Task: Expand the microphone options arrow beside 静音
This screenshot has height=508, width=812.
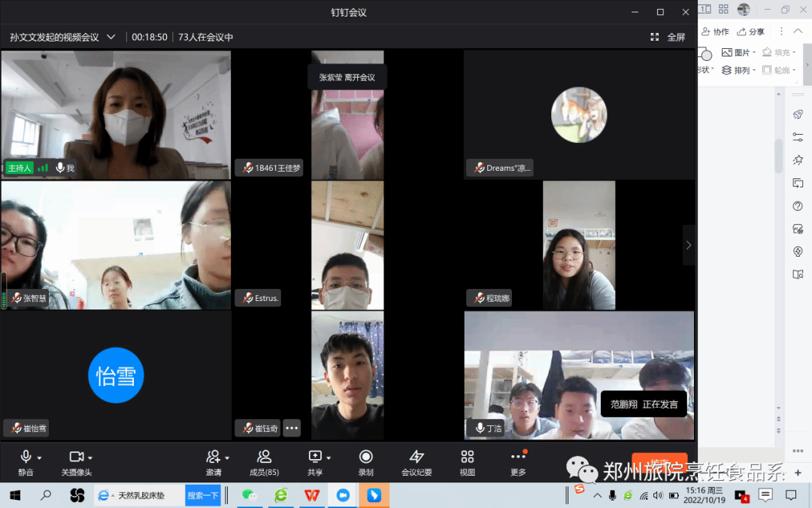Action: 39,458
